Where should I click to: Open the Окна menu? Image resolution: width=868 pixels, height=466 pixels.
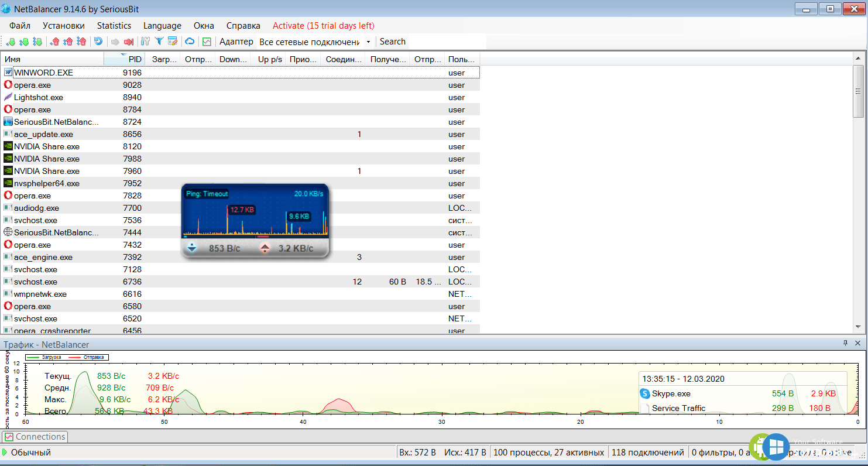204,26
